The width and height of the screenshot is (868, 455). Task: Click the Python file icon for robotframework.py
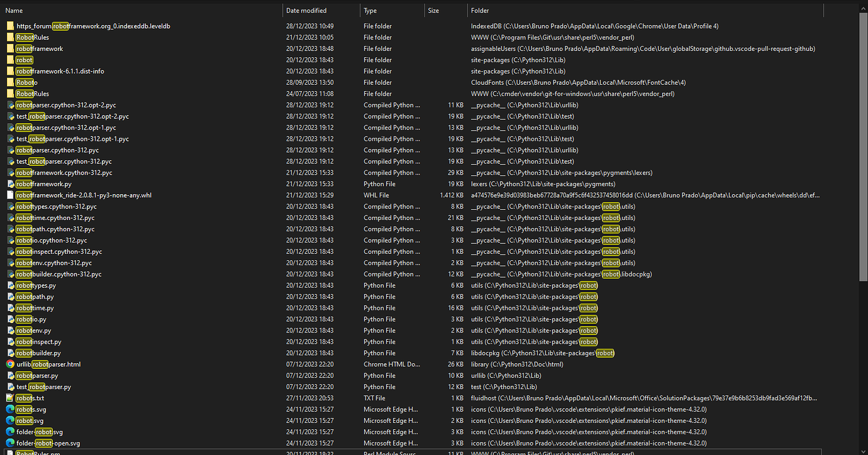(9, 184)
